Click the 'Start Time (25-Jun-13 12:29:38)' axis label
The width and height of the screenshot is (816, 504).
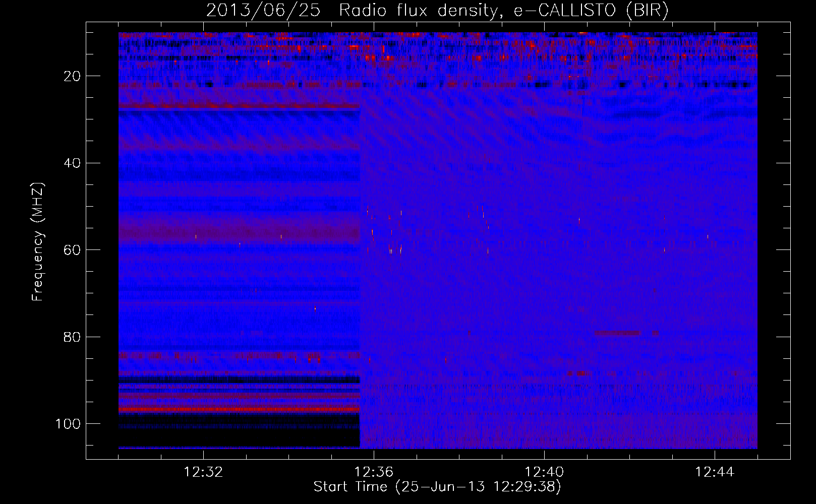[437, 487]
